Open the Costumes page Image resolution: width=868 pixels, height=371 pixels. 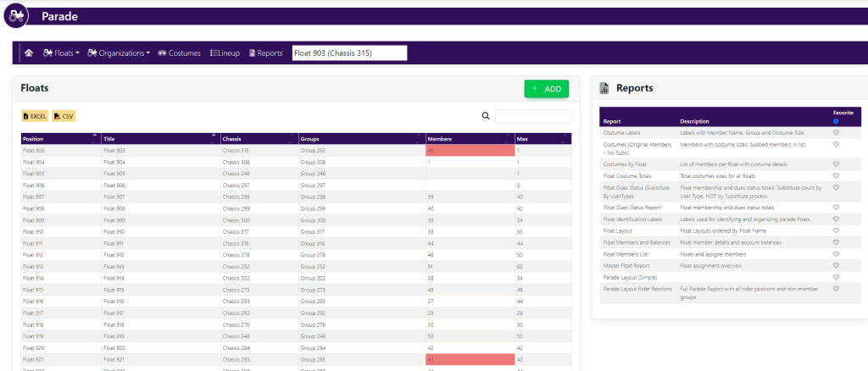tap(179, 53)
